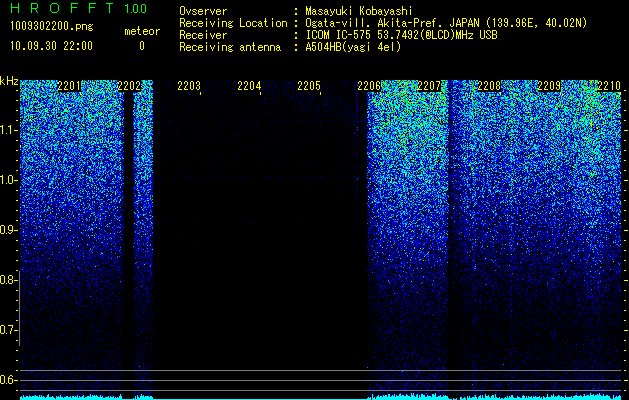Click the 1.1 kHz axis label
629x400 pixels.
(x=7, y=130)
